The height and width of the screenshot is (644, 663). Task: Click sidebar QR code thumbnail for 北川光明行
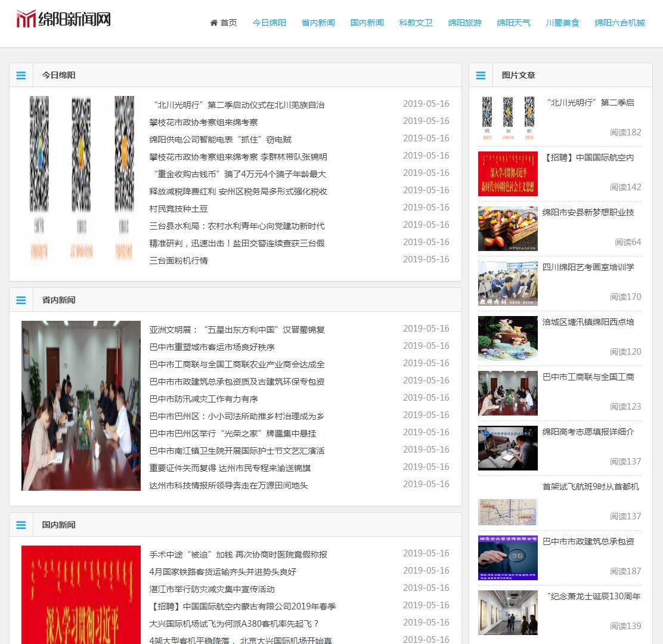pyautogui.click(x=508, y=119)
